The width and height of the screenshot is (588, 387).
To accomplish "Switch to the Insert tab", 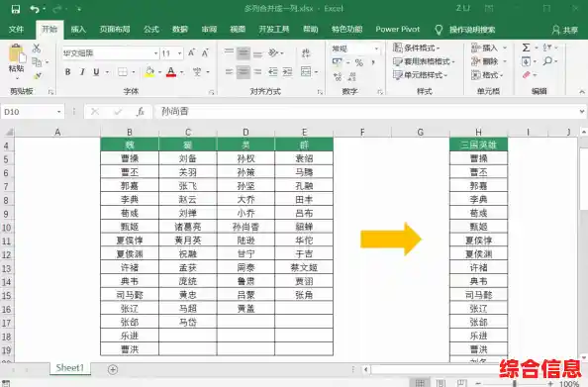I will (78, 30).
